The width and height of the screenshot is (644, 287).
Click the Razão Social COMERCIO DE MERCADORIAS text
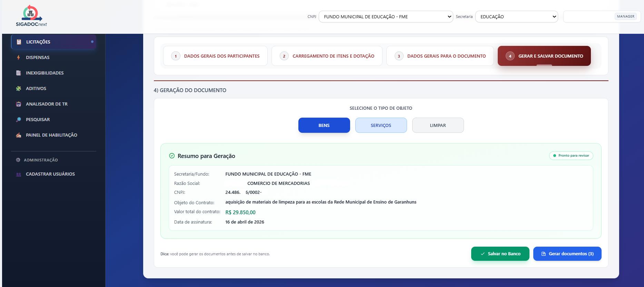click(x=278, y=184)
